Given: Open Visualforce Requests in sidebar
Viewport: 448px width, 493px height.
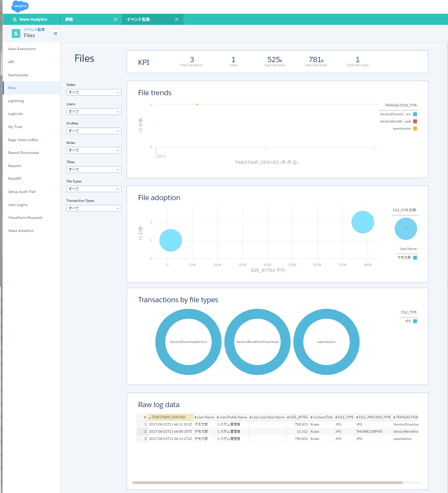Looking at the screenshot, I should [x=31, y=218].
